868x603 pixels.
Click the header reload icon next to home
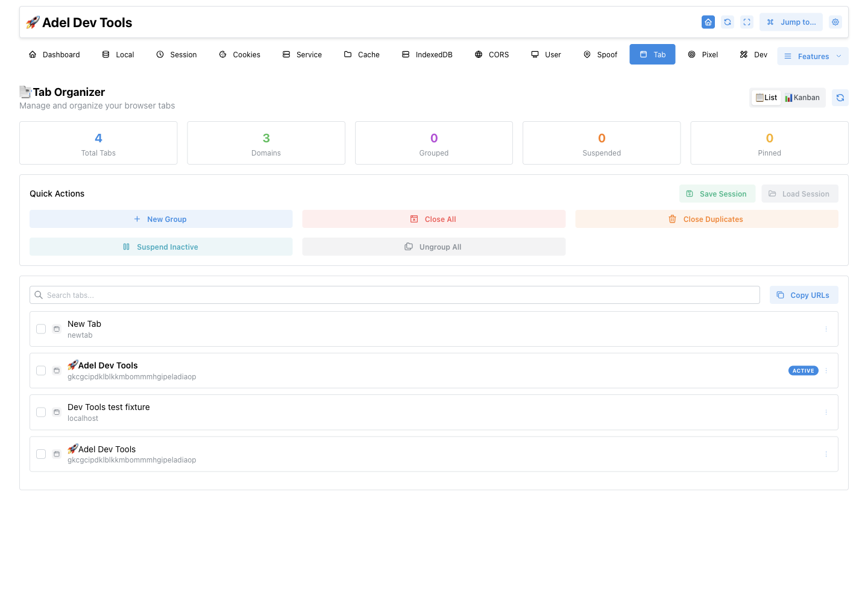click(728, 22)
